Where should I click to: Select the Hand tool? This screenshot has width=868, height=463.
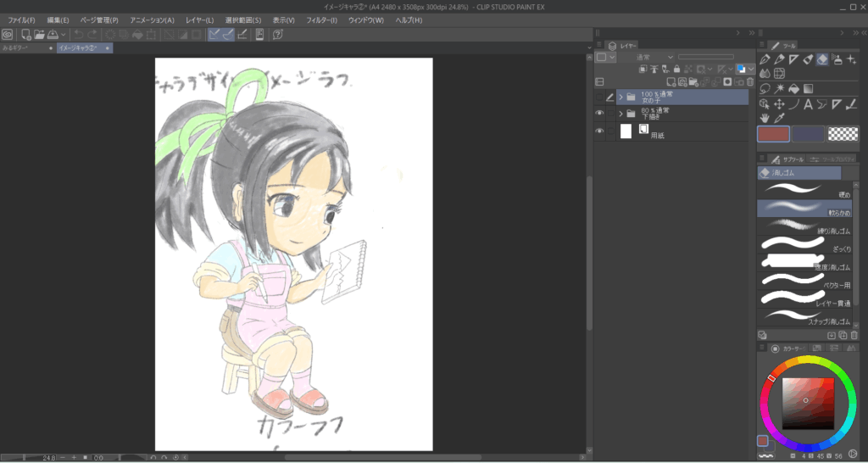tap(765, 118)
